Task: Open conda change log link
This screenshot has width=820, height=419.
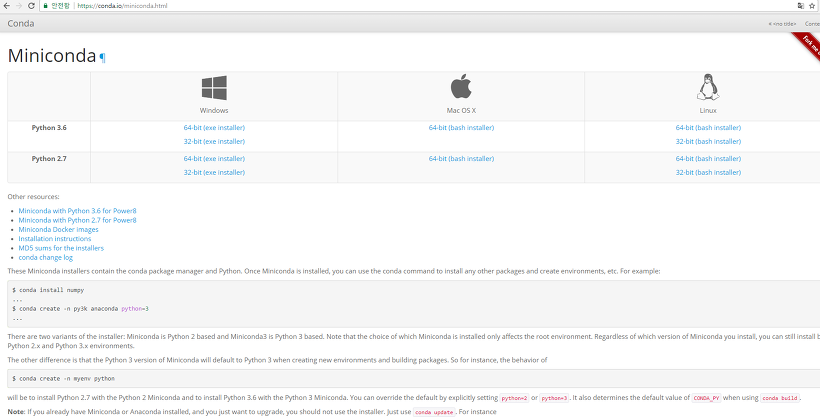Action: 45,257
